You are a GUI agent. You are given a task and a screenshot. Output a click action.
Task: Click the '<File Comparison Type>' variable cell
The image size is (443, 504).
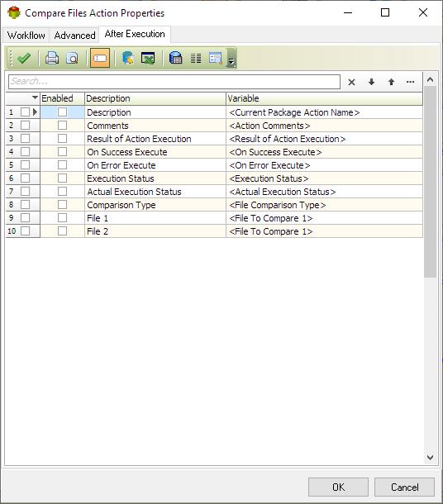point(324,205)
